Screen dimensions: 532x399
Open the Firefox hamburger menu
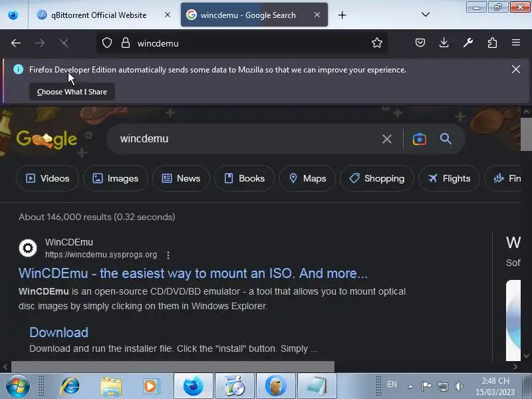click(516, 43)
